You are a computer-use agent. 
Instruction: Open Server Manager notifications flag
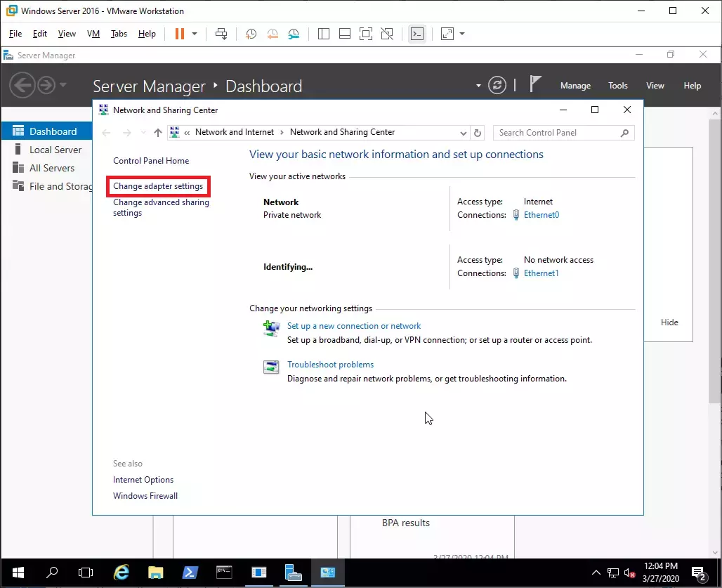pyautogui.click(x=534, y=84)
